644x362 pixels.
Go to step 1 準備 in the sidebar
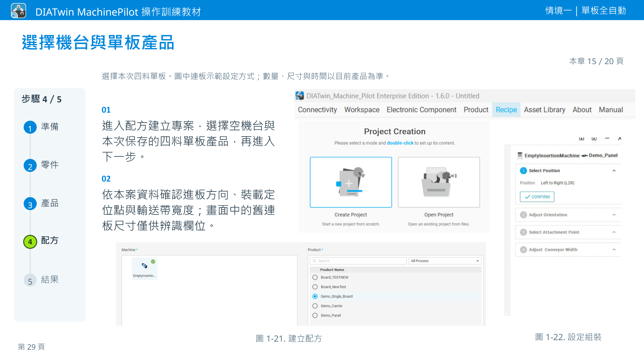tap(41, 127)
